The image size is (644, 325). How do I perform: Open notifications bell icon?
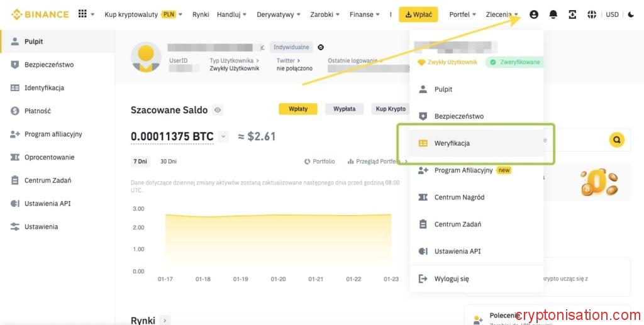click(x=553, y=14)
